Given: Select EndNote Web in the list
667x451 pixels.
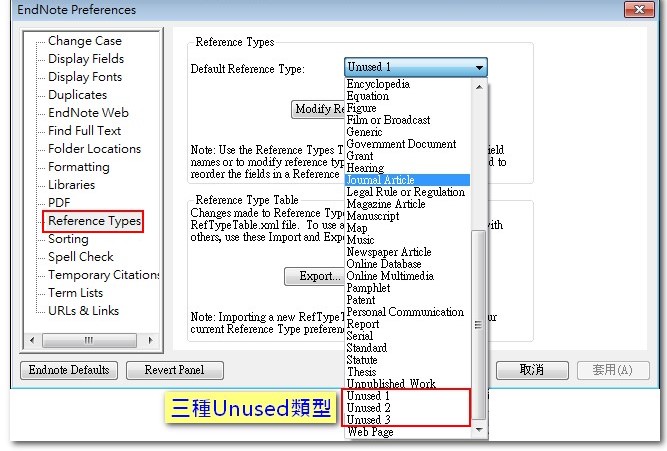Looking at the screenshot, I should click(88, 113).
